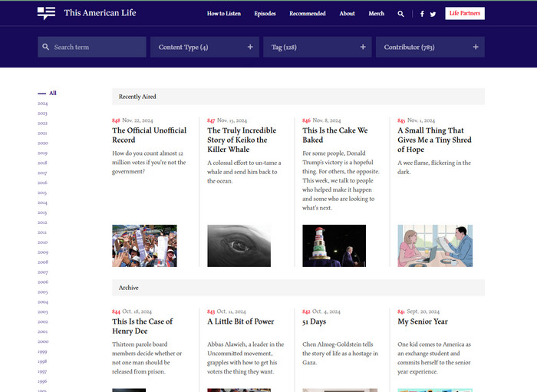The image size is (537, 392).
Task: Filter episodes by year 2013
Action: 42,212
